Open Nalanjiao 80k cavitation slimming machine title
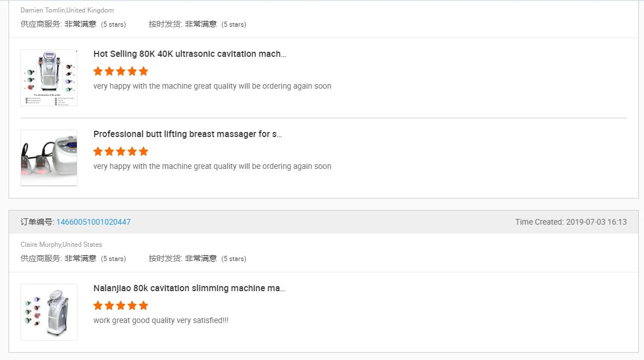 [x=190, y=288]
